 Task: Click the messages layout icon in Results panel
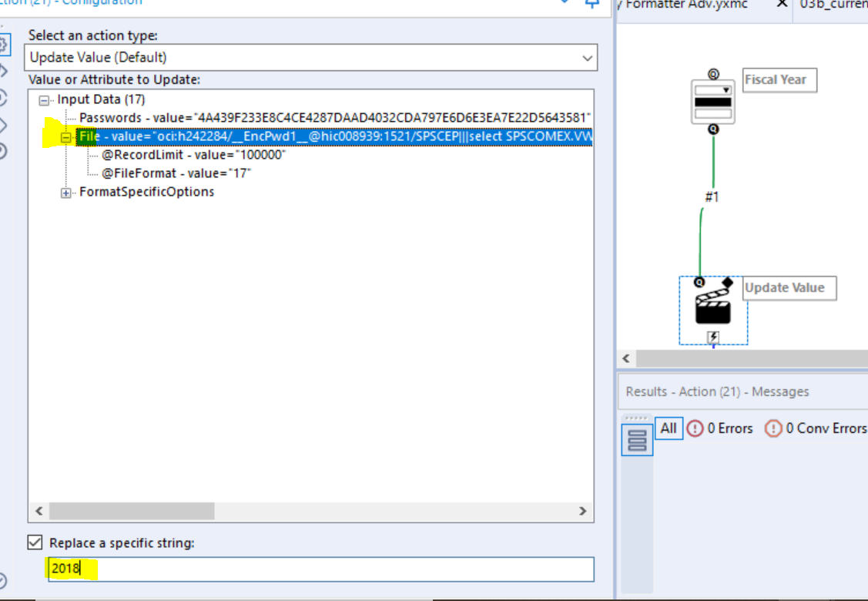pos(637,439)
